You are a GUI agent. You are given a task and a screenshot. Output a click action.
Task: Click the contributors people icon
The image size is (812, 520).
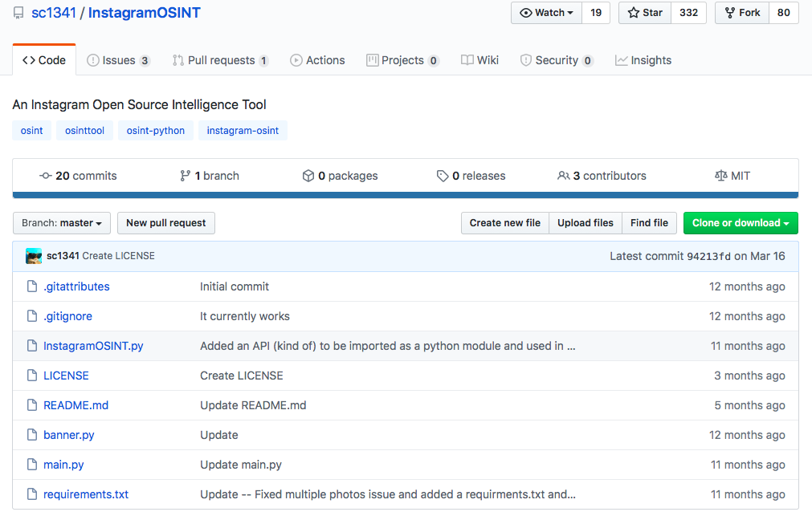(x=564, y=176)
